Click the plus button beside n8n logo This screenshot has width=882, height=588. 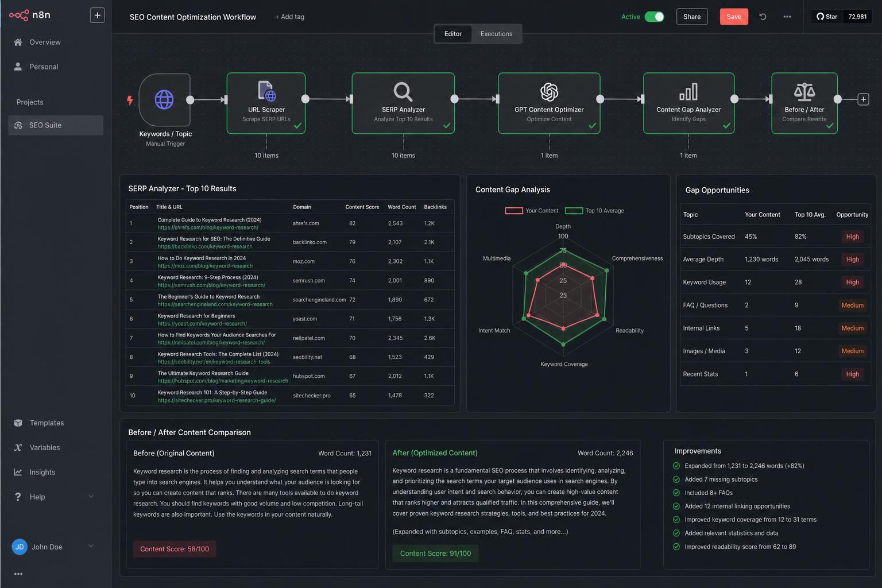point(98,15)
